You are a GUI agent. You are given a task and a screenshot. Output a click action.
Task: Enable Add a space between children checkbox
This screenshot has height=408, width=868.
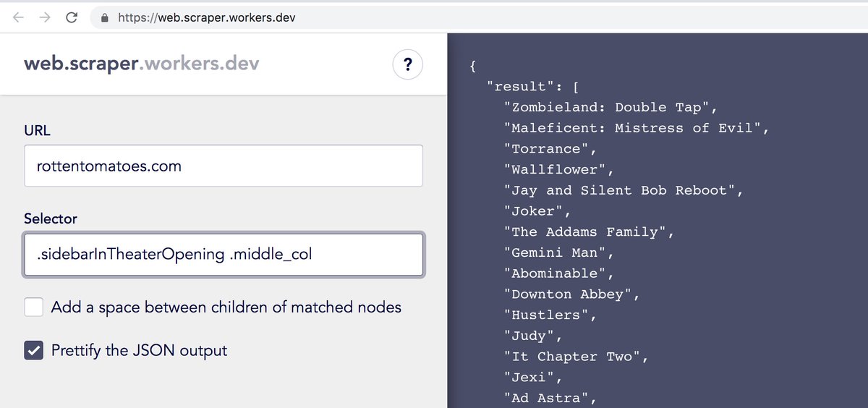pos(34,307)
